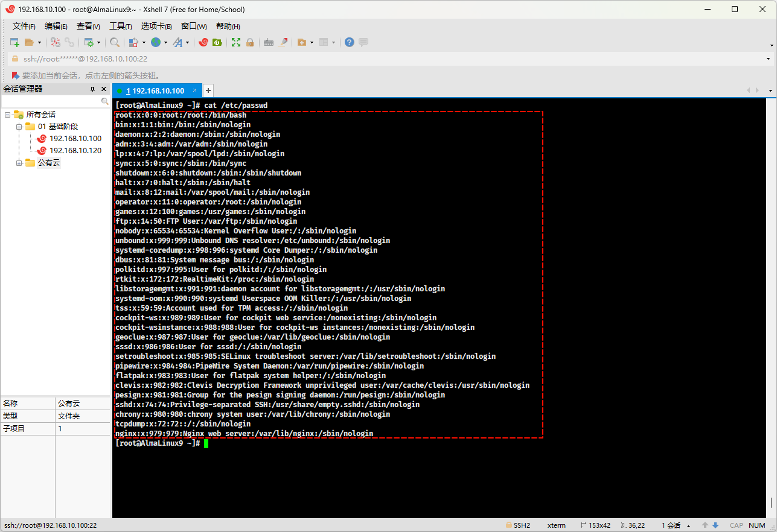
Task: Collapse the 所有会话 tree node
Action: pyautogui.click(x=7, y=115)
